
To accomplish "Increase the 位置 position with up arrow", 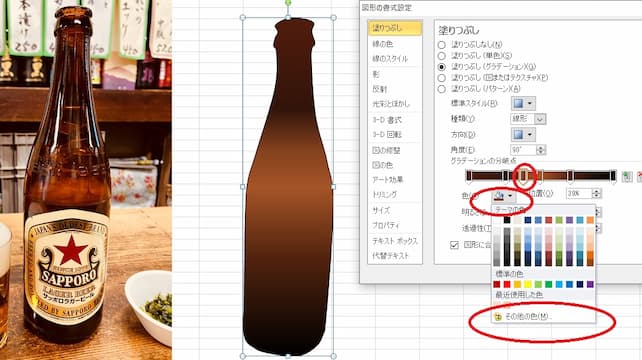I will (597, 191).
